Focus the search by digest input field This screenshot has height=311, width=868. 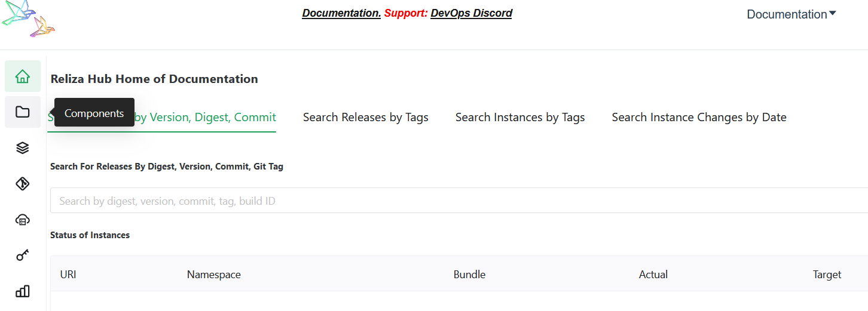(x=459, y=201)
